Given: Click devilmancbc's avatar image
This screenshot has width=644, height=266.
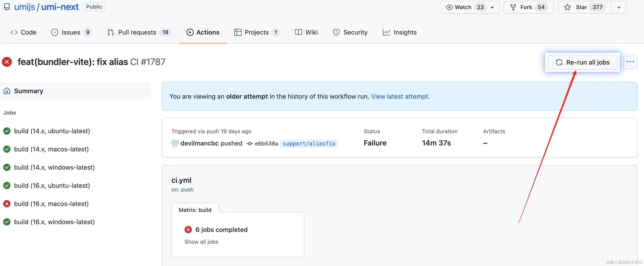Looking at the screenshot, I should (175, 143).
